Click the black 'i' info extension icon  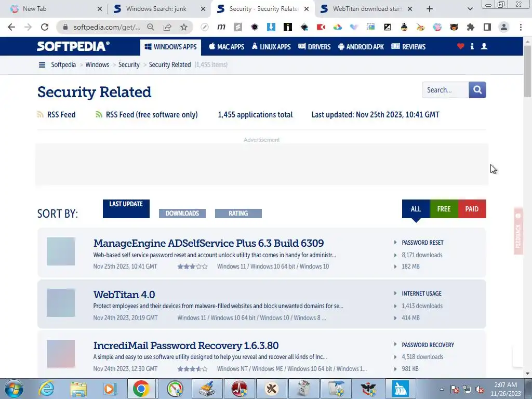[288, 27]
